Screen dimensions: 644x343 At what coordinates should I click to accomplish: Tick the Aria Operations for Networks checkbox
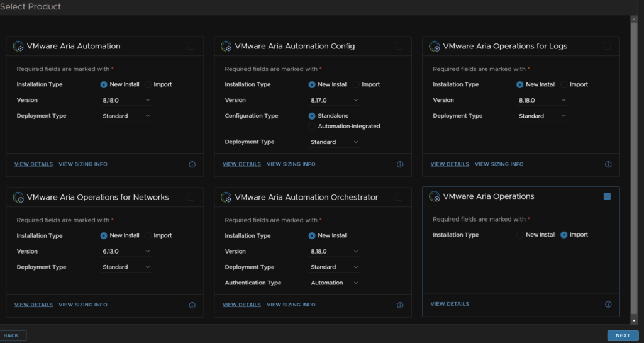tap(191, 197)
